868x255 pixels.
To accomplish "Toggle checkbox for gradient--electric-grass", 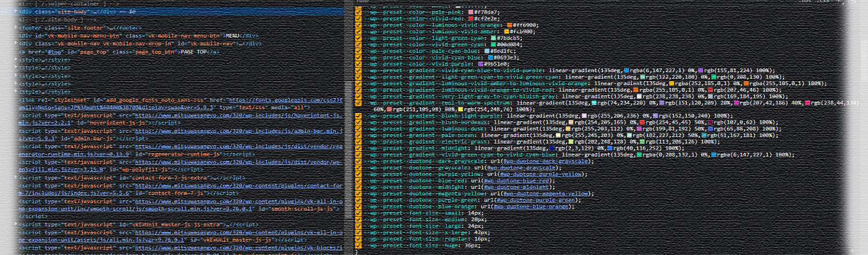I will (359, 141).
